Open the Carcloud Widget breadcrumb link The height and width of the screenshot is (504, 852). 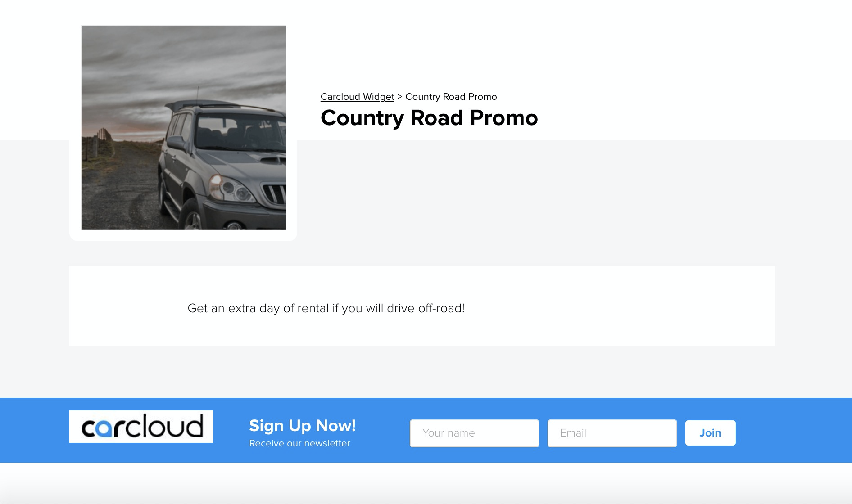point(357,97)
